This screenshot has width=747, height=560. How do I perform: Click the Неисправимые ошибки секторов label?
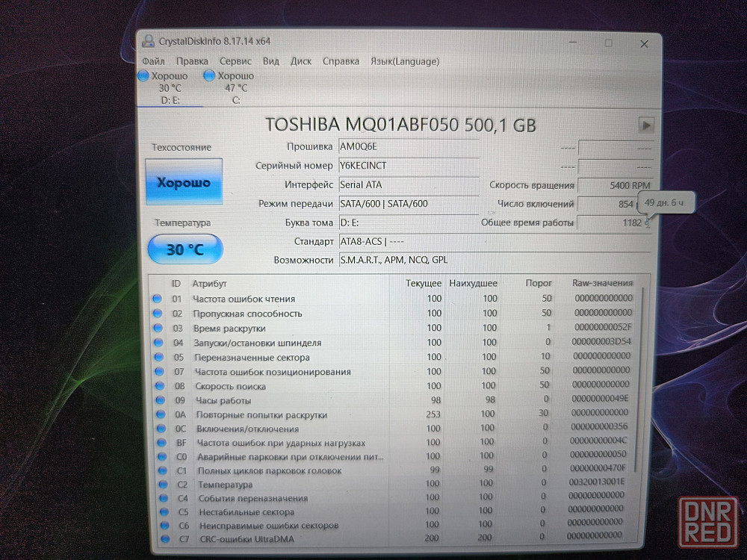[x=269, y=526]
